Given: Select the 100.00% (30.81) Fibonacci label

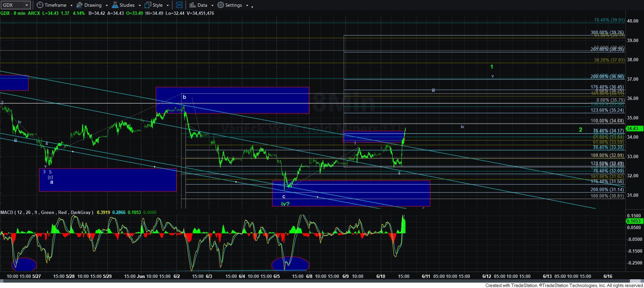Looking at the screenshot, I should pyautogui.click(x=607, y=196).
